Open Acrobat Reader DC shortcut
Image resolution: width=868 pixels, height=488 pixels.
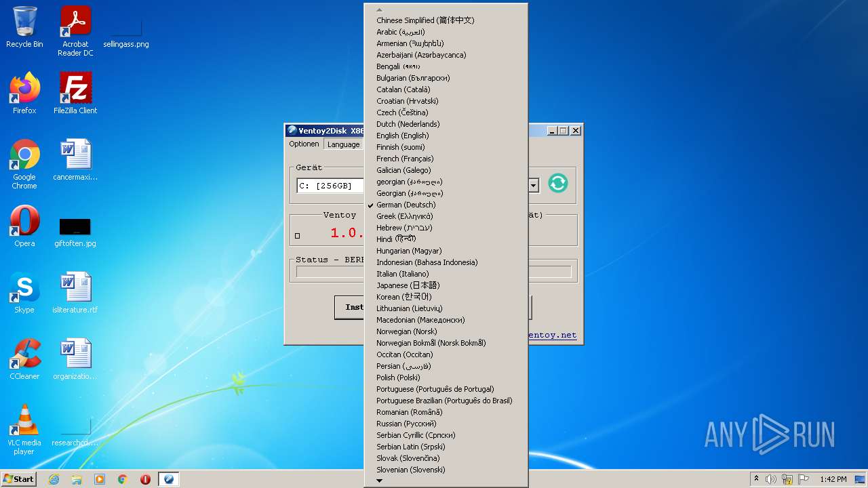[x=75, y=31]
